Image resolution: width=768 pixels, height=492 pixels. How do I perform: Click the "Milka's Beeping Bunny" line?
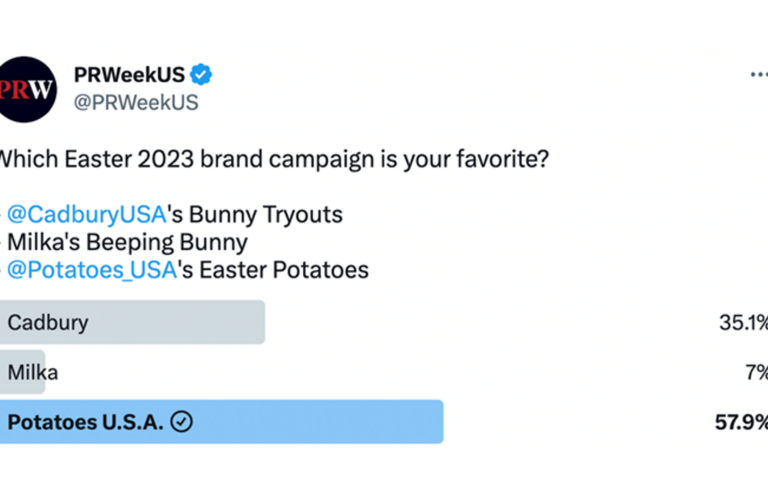(127, 242)
